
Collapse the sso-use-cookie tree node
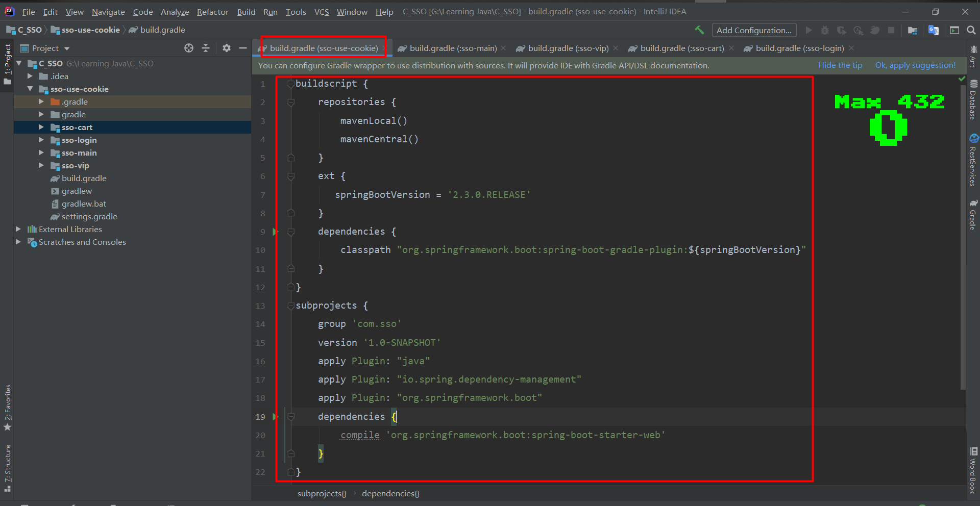(x=30, y=89)
